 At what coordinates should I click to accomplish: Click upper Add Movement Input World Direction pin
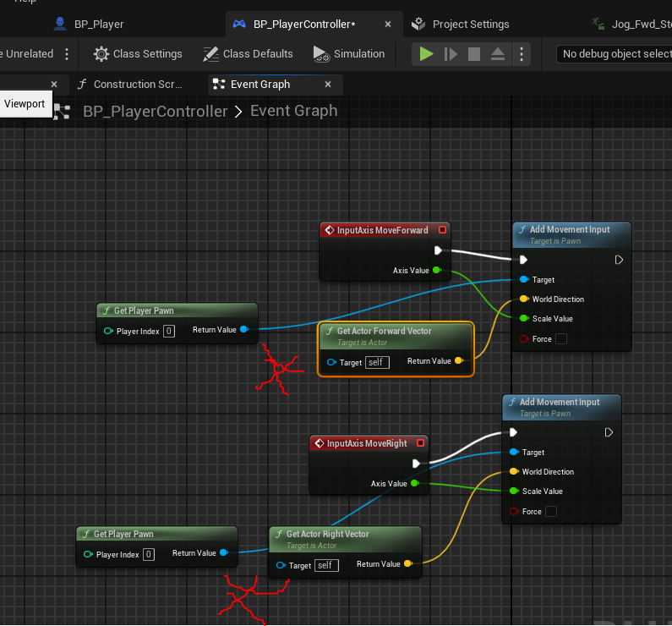coord(524,299)
